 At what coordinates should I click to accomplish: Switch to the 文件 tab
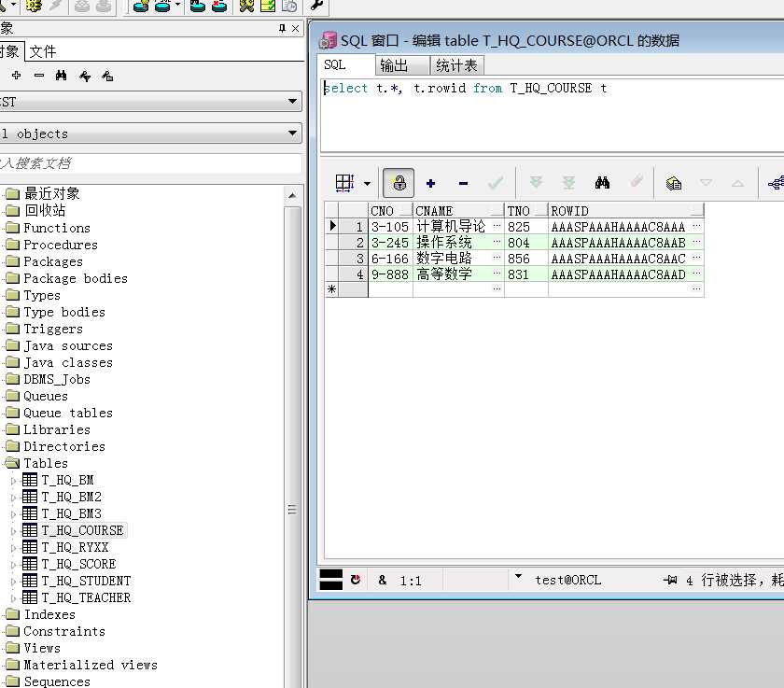pyautogui.click(x=43, y=51)
